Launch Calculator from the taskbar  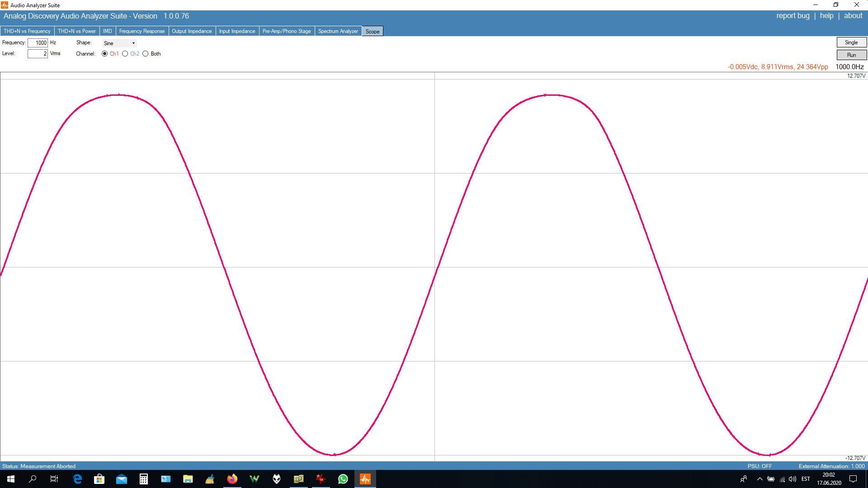coord(143,479)
